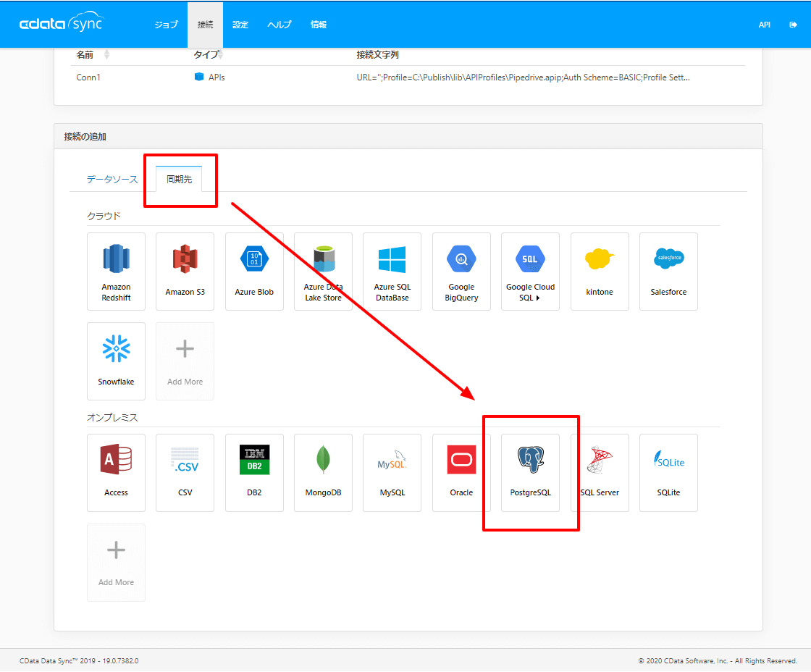Click the 接続の追加 panel header
This screenshot has height=672, width=811.
pos(408,137)
